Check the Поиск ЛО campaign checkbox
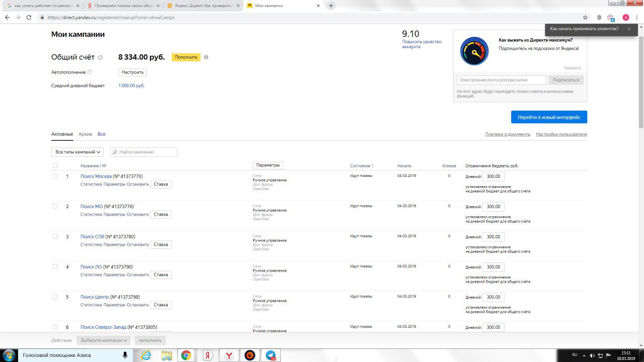Screen dimensions: 644x362 55,266
